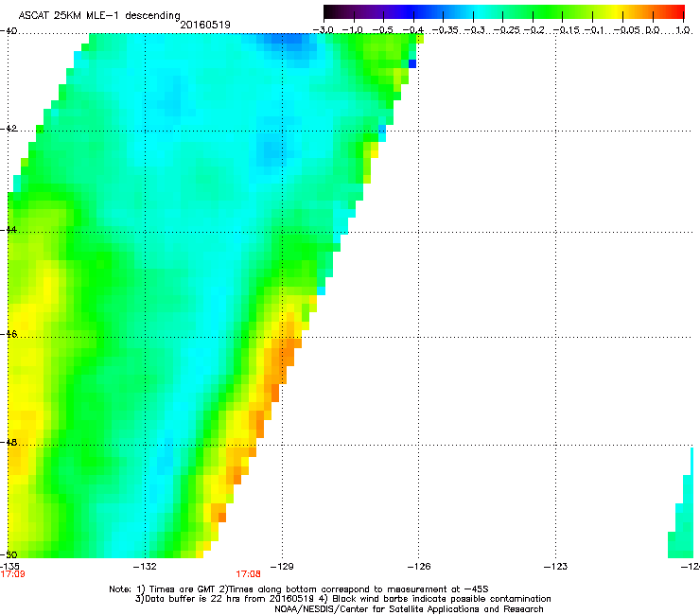Click the NOAA/NESDIS credit line
This screenshot has height=615, width=700.
(409, 609)
